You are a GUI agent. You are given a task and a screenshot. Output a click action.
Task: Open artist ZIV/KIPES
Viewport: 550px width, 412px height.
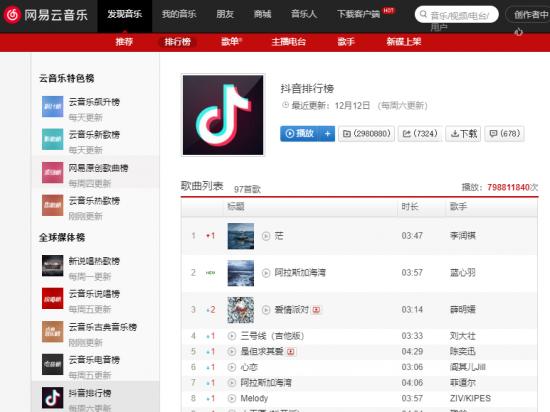[470, 398]
